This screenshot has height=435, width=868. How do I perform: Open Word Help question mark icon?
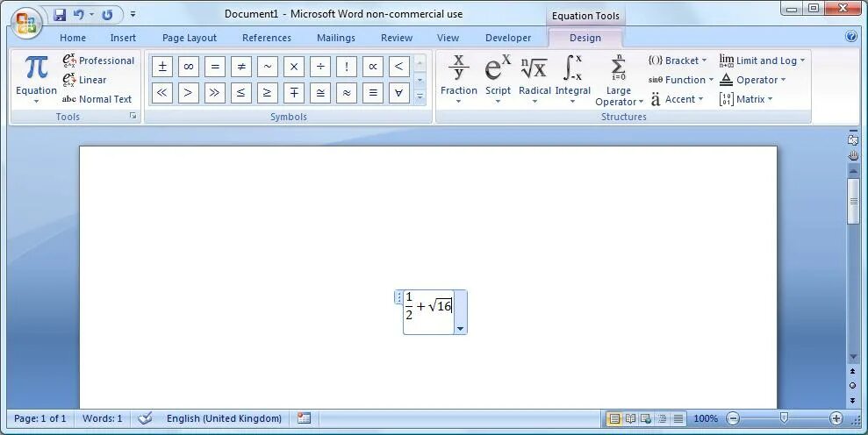(851, 37)
